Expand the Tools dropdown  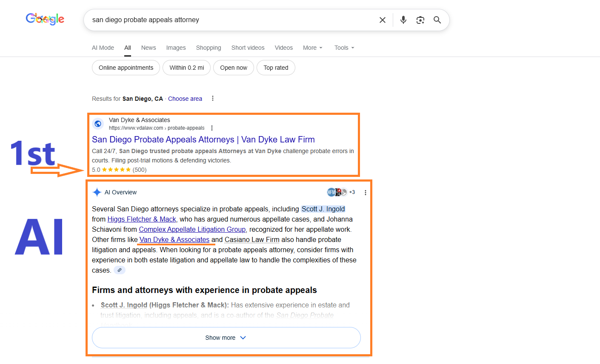pos(344,48)
